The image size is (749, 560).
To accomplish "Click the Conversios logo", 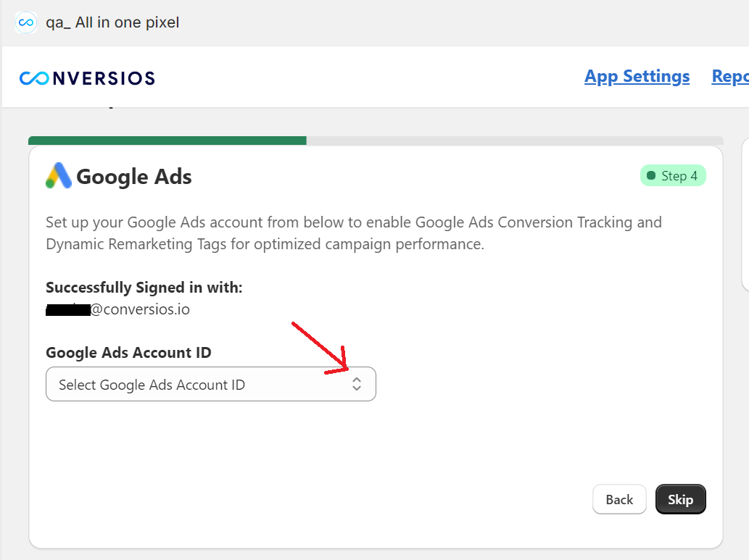I will [88, 78].
